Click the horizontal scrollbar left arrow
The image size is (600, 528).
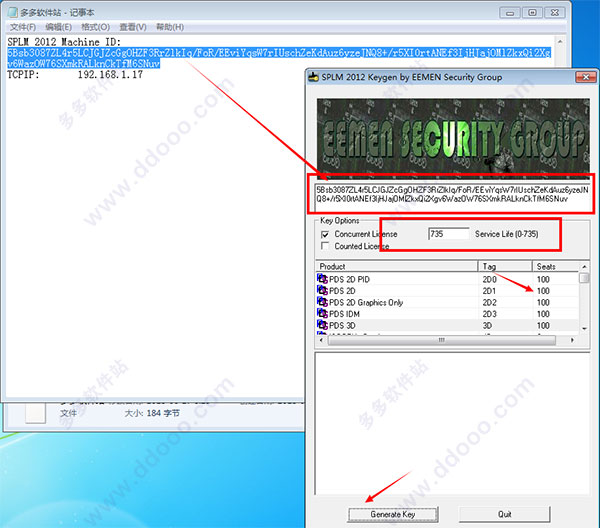321,340
